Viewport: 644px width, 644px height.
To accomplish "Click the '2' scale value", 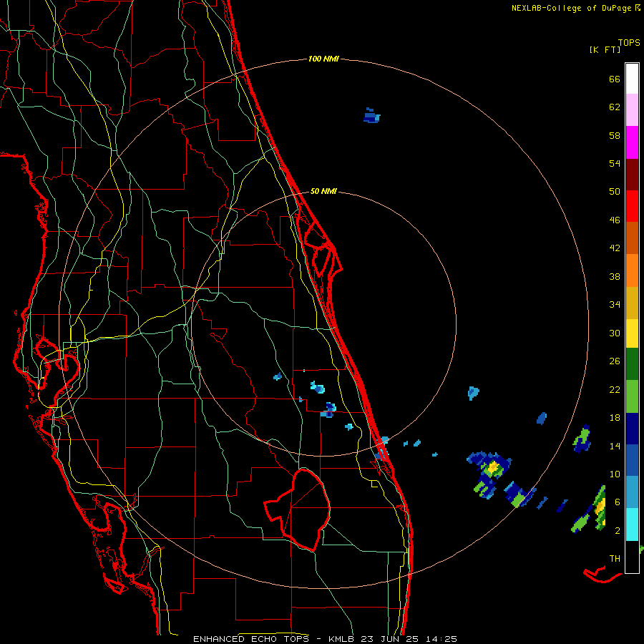I will 618,531.
